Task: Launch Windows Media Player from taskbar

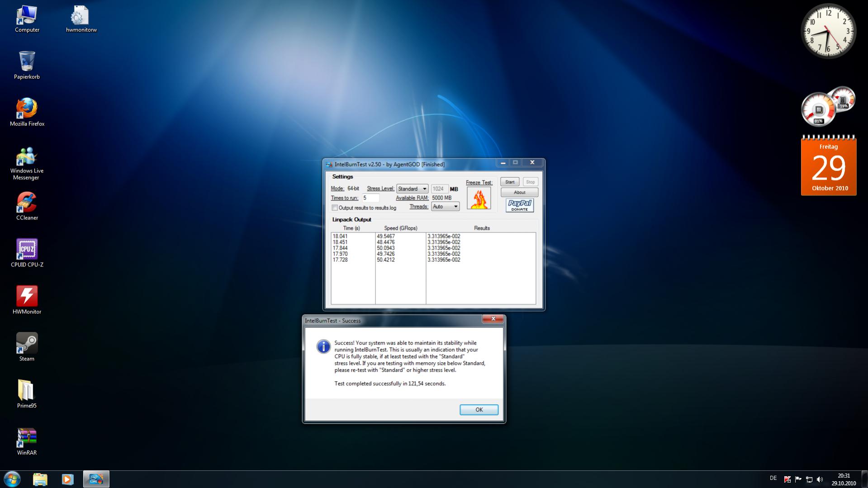Action: click(67, 479)
